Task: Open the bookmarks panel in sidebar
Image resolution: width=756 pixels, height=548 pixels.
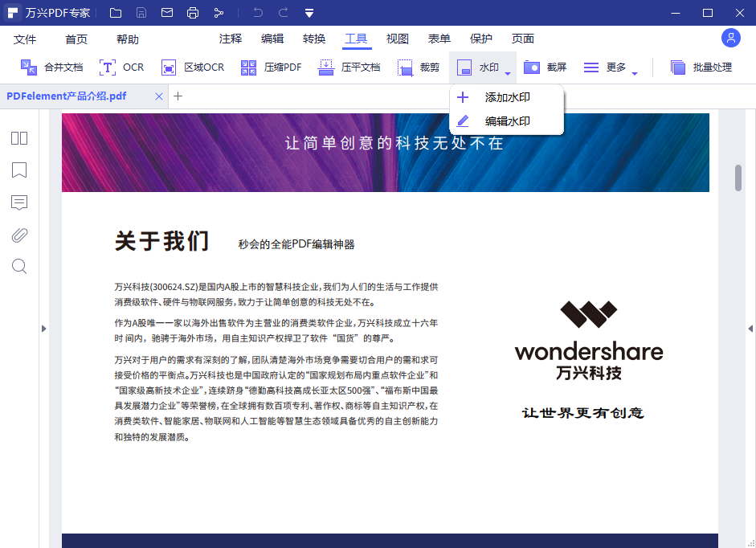Action: point(18,170)
